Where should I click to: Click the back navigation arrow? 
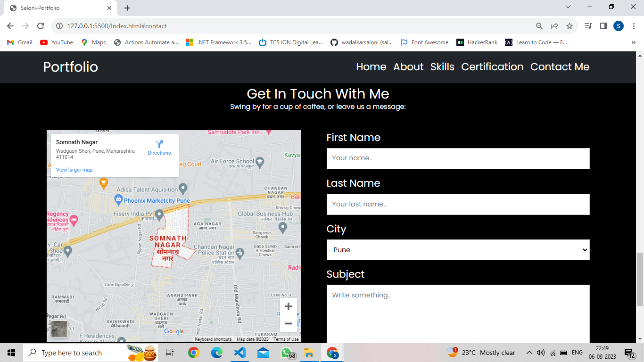(10, 27)
